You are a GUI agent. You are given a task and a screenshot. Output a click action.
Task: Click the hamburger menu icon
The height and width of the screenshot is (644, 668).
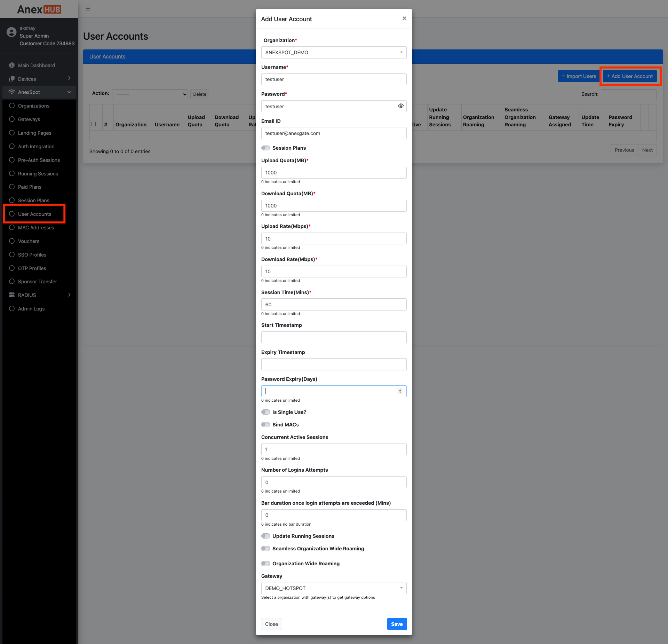(88, 9)
